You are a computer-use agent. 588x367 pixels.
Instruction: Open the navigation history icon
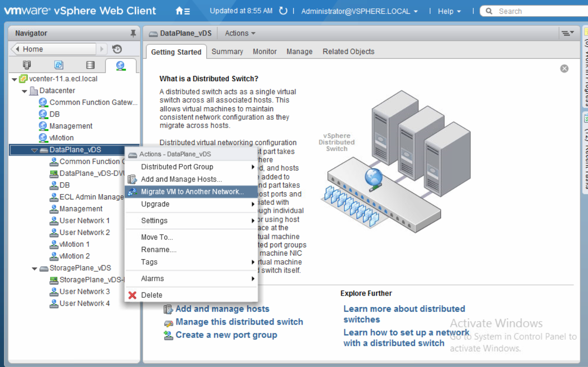click(117, 49)
